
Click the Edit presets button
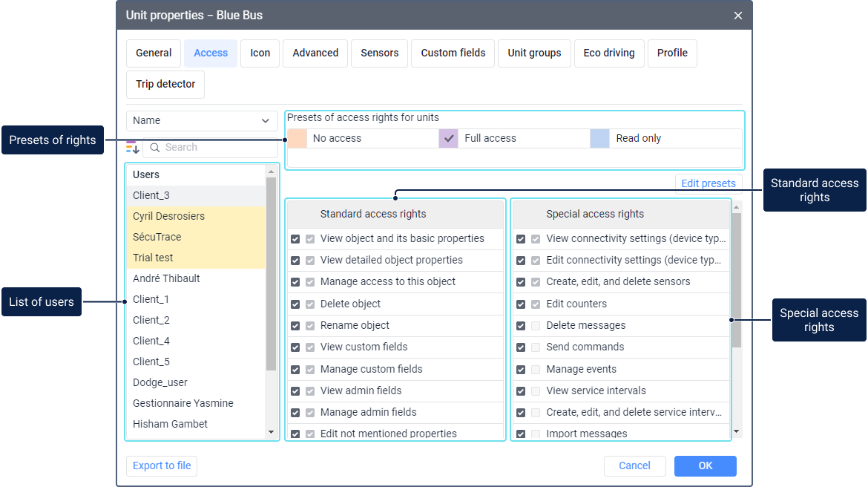tap(708, 183)
